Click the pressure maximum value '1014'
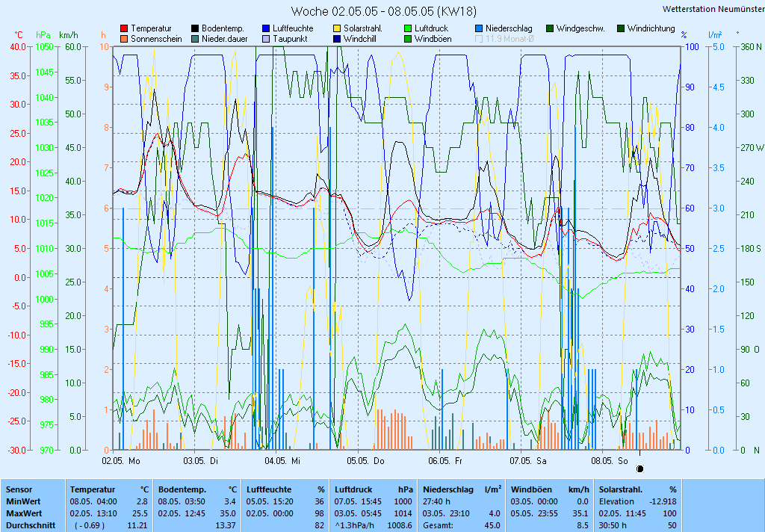The height and width of the screenshot is (532, 765). tap(404, 513)
